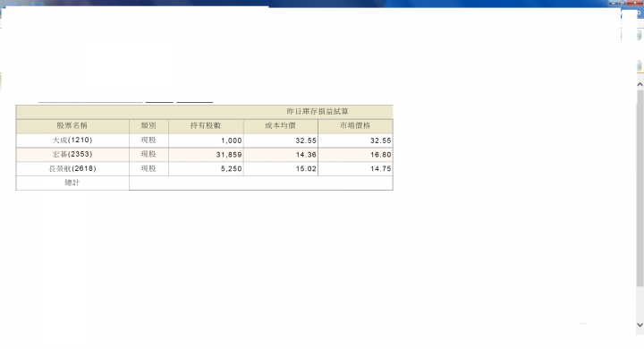Click the 成本均價 column header

[281, 126]
